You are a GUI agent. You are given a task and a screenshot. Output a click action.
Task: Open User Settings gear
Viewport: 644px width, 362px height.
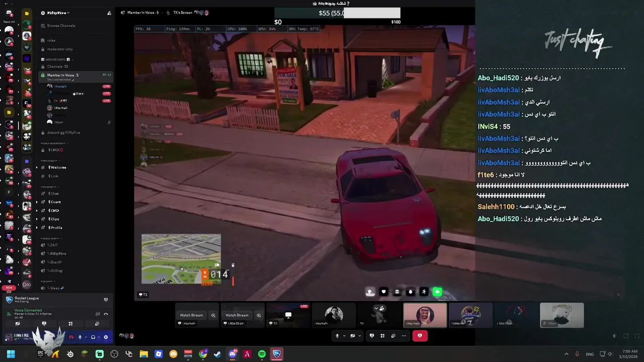[106, 337]
